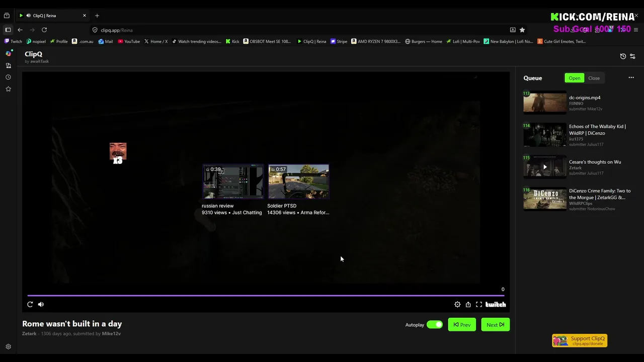This screenshot has height=362, width=644.
Task: Open the YouTube bookmark
Action: 129,41
